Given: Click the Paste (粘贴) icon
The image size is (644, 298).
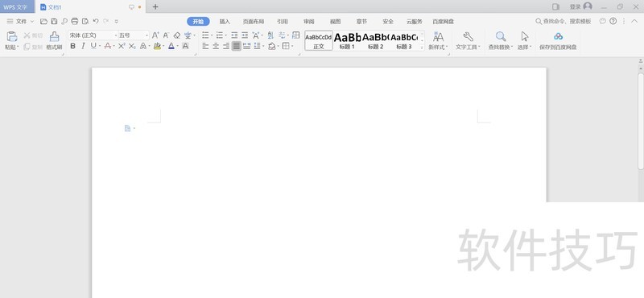Looking at the screenshot, I should (11, 36).
